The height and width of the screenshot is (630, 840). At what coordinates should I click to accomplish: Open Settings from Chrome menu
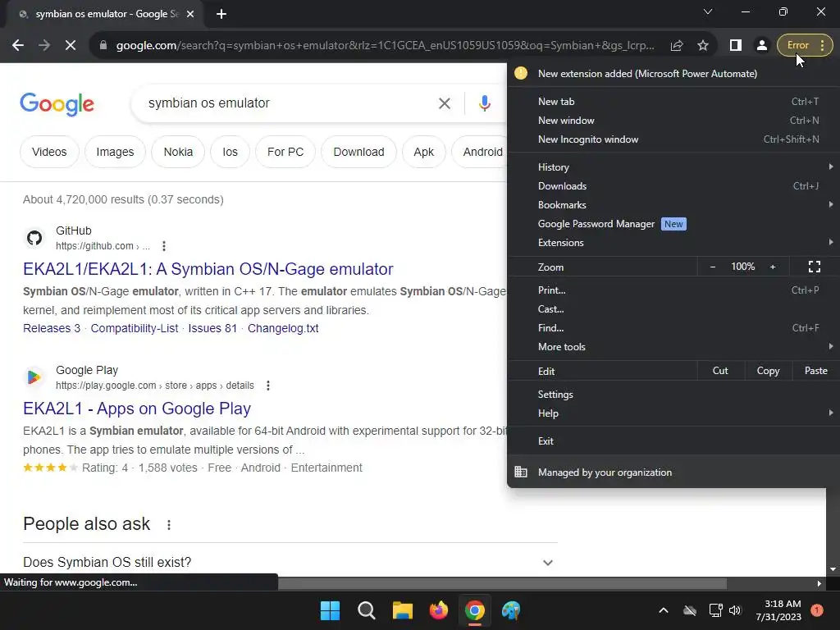pos(673,395)
